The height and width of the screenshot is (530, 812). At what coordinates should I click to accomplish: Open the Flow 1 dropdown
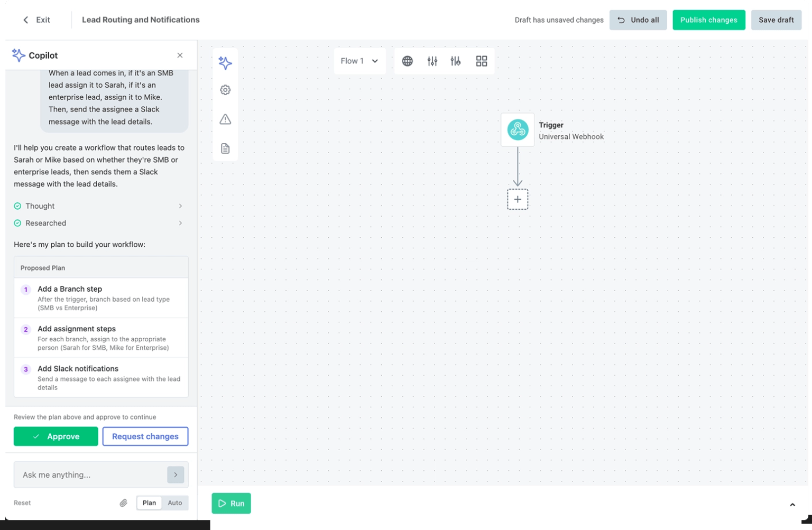359,61
